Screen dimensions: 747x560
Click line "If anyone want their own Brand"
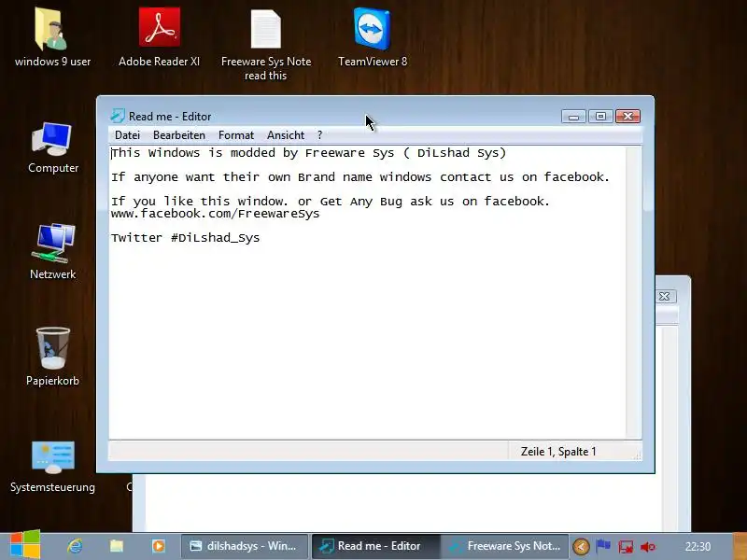point(360,177)
